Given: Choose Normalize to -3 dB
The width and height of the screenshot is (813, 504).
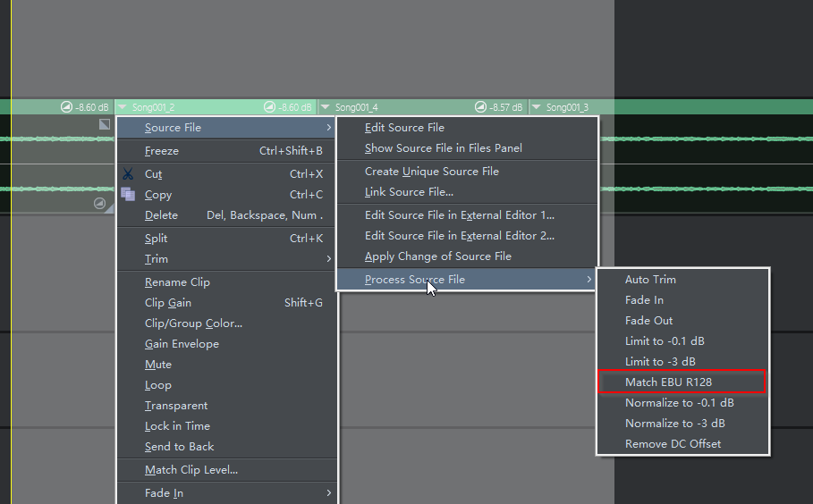Looking at the screenshot, I should (674, 424).
